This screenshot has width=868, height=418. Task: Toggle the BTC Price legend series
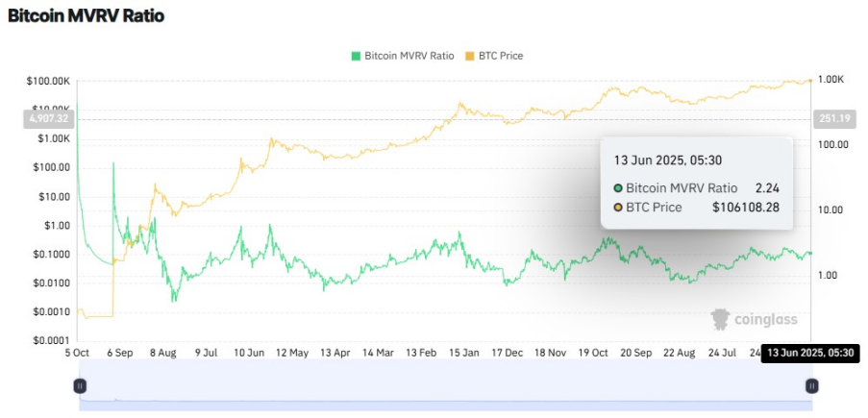click(x=494, y=56)
